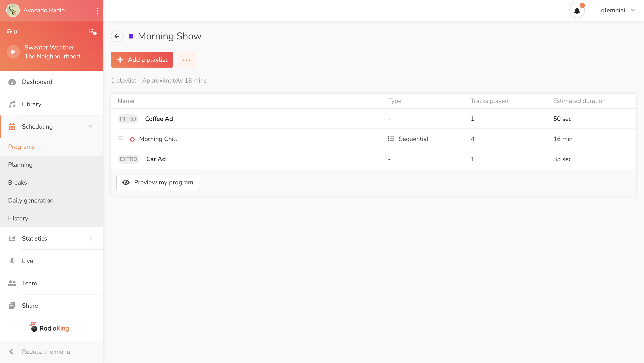Click the Tracks played column header
This screenshot has height=363, width=644.
click(489, 101)
